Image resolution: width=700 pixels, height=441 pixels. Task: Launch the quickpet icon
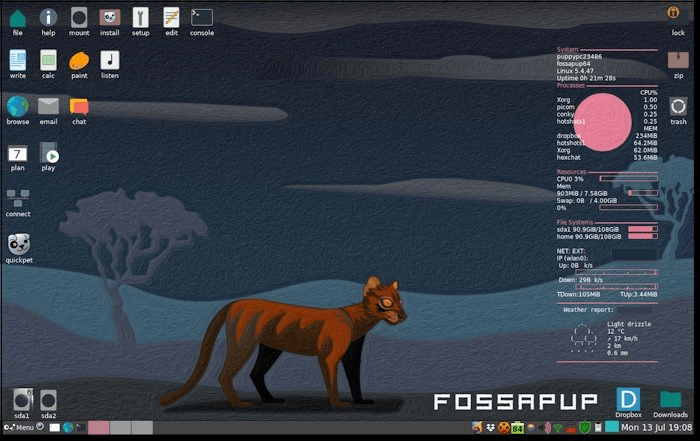(19, 244)
